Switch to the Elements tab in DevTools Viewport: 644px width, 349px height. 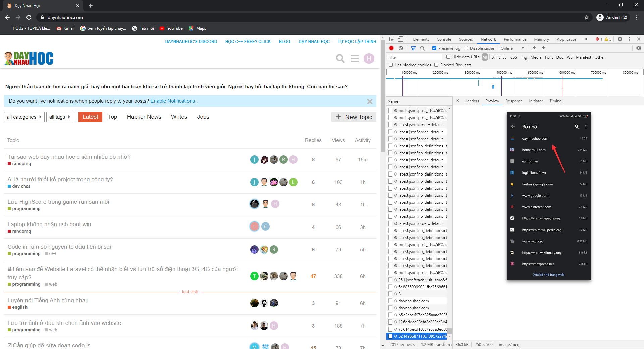coord(421,39)
